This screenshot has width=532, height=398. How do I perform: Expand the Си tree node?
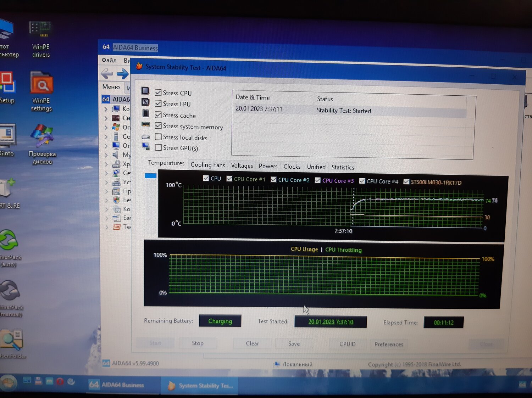pyautogui.click(x=106, y=118)
